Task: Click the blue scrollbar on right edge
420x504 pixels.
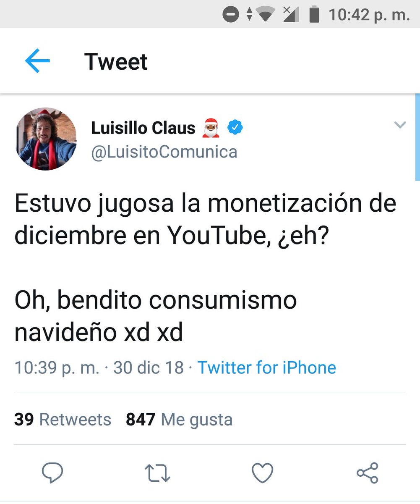Action: 417,136
